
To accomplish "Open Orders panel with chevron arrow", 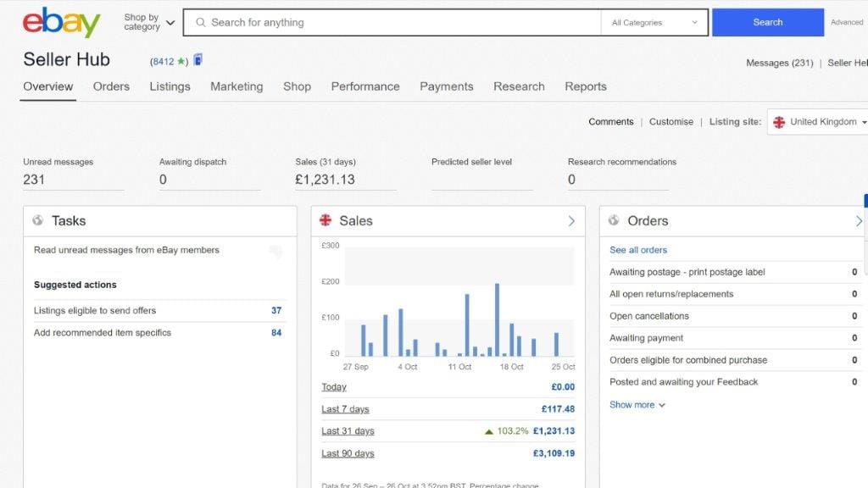I will coord(859,221).
